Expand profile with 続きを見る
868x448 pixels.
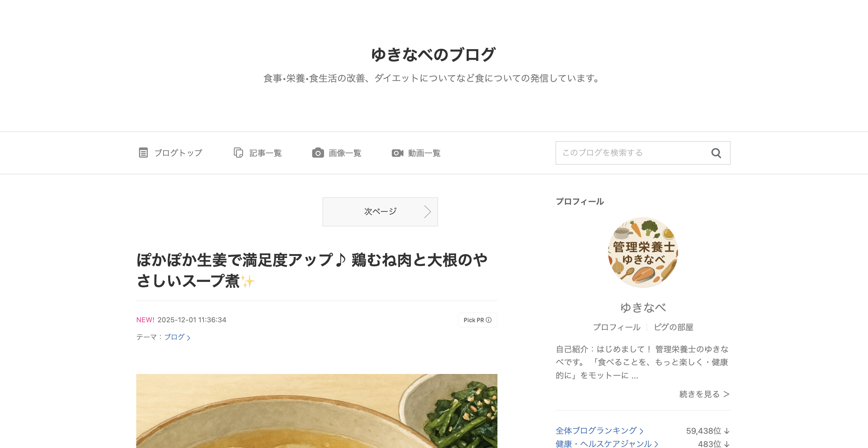pos(704,394)
